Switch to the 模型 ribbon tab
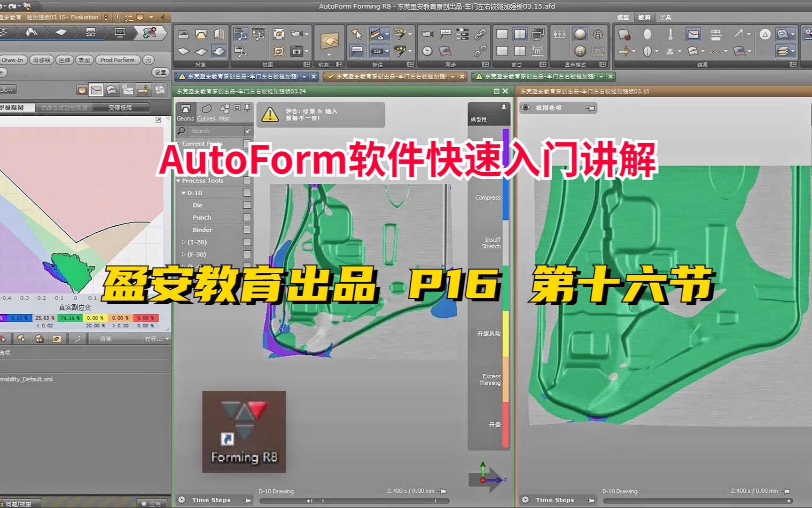Viewport: 812px width, 508px height. tap(623, 17)
